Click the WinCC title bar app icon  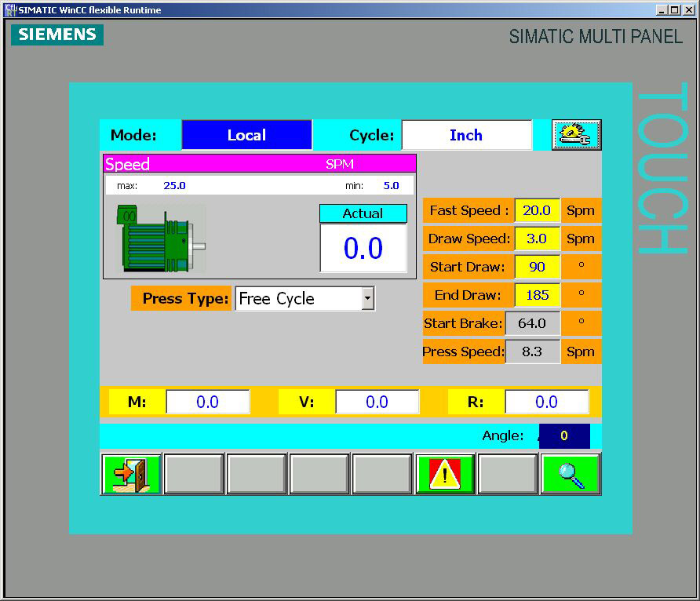point(10,10)
